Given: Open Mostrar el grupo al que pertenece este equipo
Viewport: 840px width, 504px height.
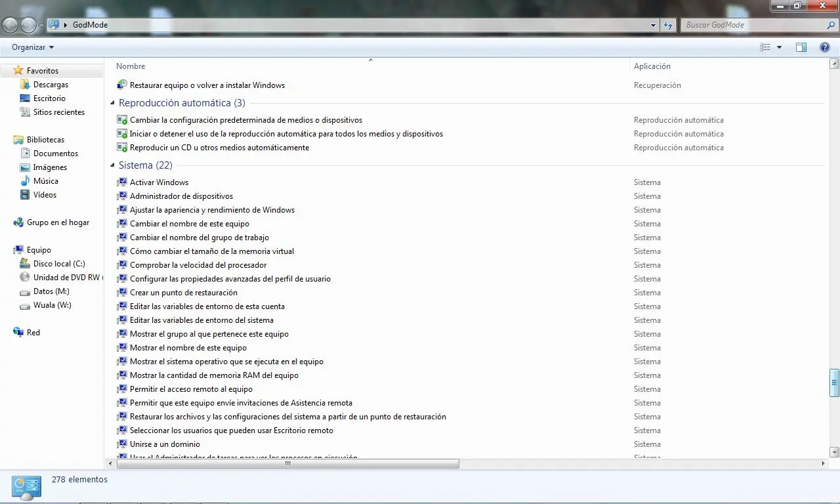Looking at the screenshot, I should 209,334.
